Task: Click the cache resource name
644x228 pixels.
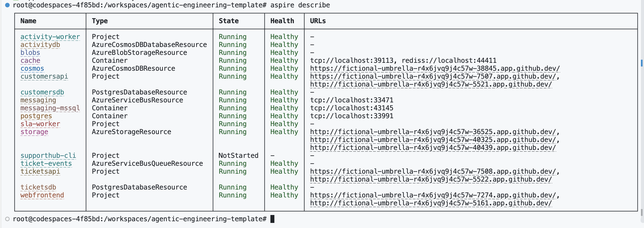Action: [30, 61]
